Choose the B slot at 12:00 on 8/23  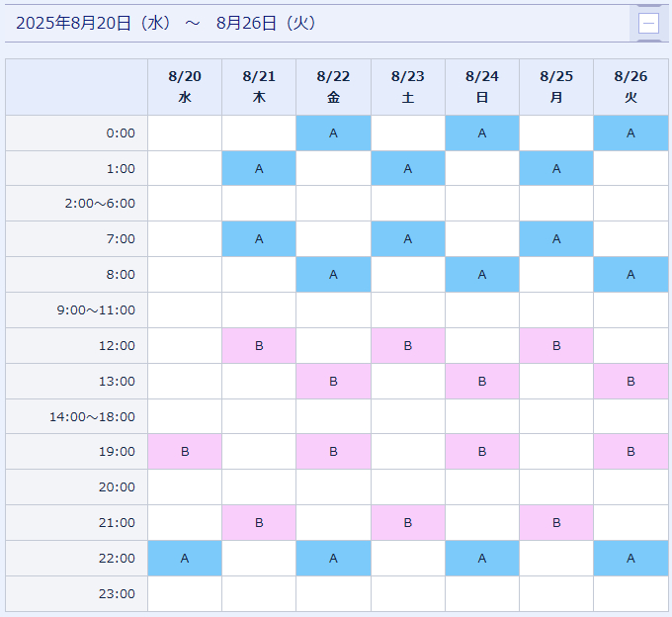408,346
